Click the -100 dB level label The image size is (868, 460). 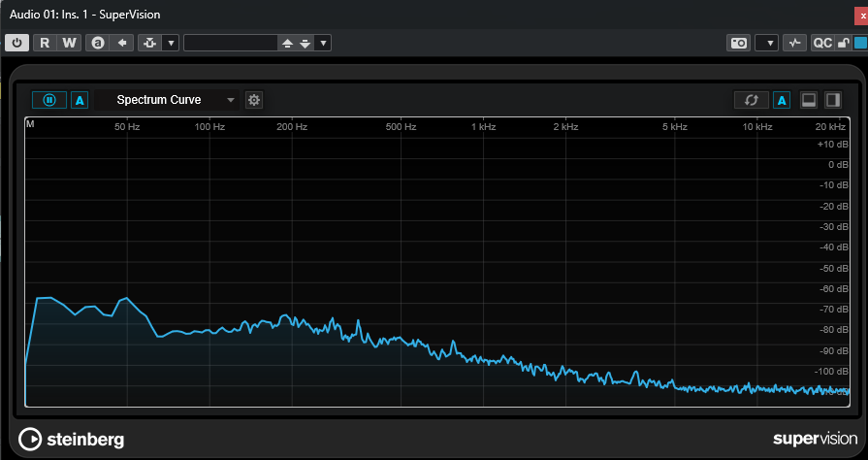tap(831, 372)
